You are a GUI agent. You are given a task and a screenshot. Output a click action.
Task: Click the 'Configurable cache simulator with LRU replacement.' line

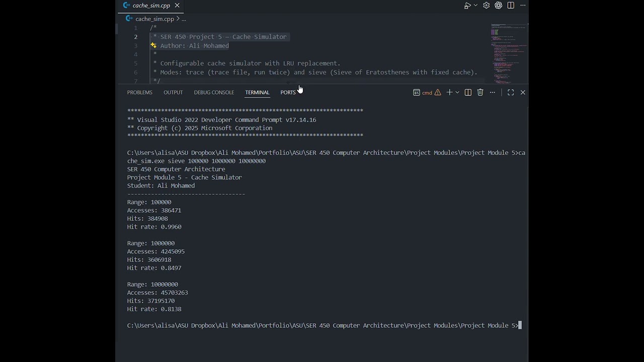[x=250, y=63]
